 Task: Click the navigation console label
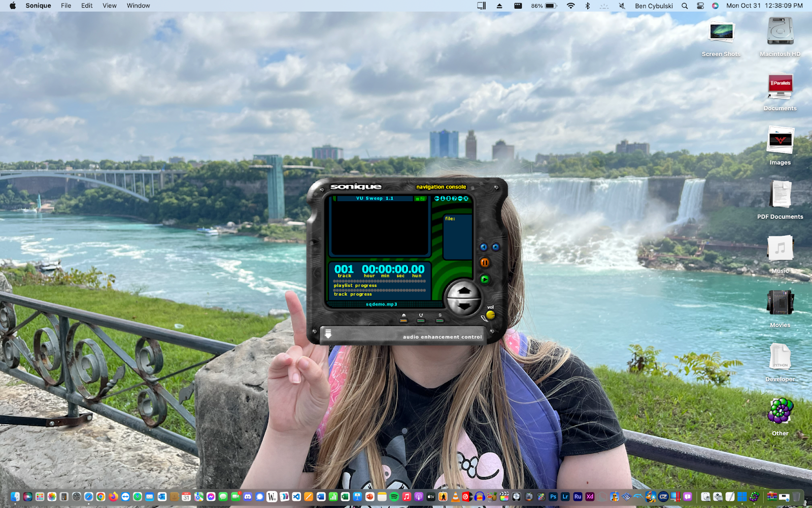(x=441, y=187)
